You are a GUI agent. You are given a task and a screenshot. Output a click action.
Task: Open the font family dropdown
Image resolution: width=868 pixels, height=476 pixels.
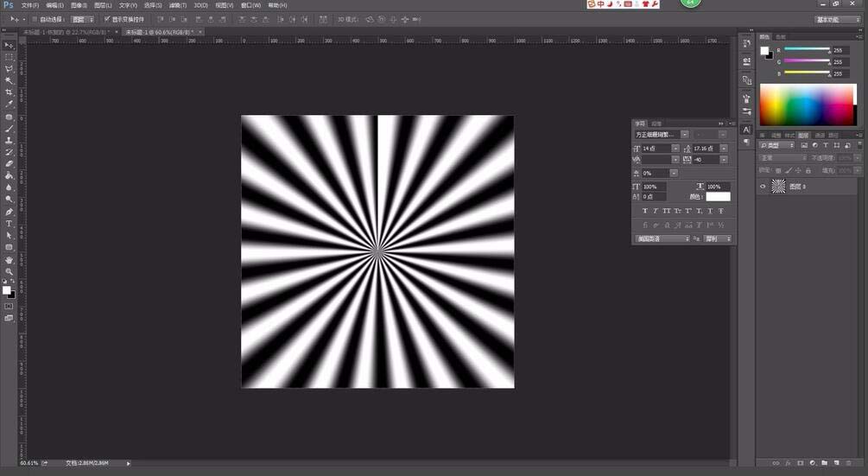(x=684, y=135)
